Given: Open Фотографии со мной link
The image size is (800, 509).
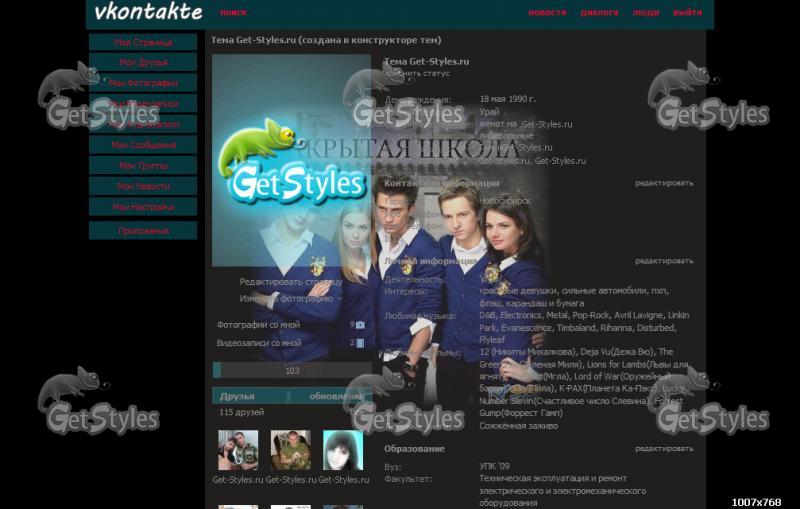Looking at the screenshot, I should (x=258, y=325).
